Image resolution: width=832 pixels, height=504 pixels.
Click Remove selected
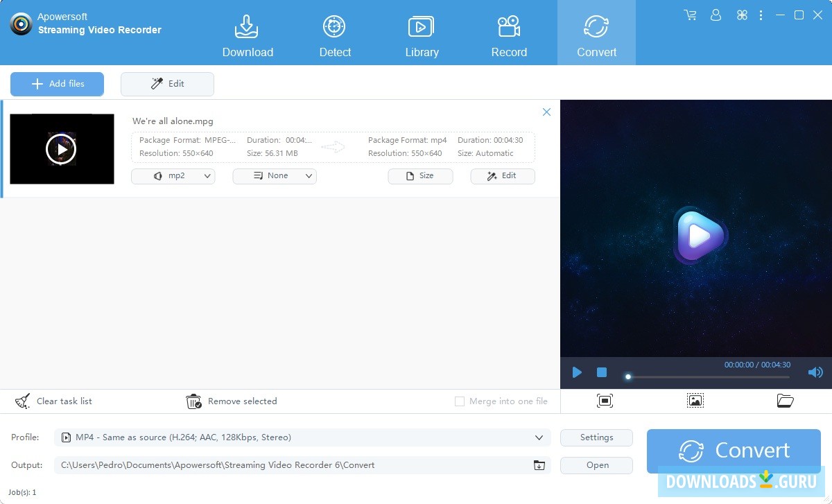pos(232,401)
